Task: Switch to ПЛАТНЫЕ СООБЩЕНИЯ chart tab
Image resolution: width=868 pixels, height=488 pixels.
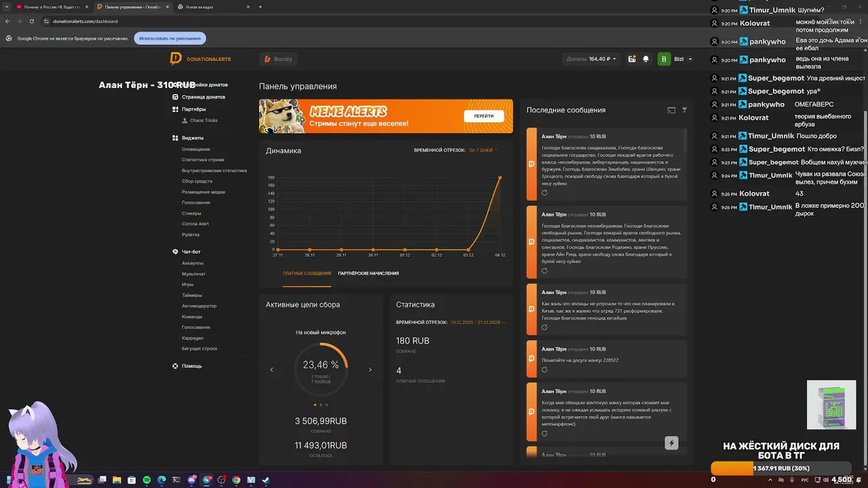Action: [307, 273]
